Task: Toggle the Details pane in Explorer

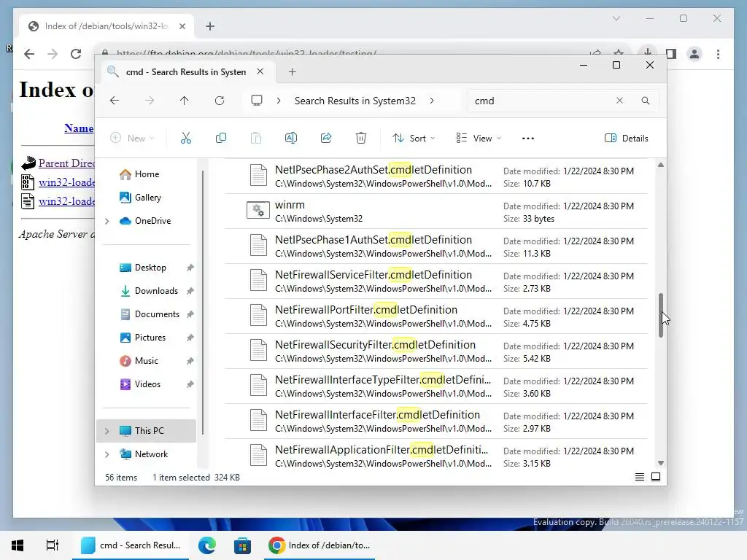Action: point(626,138)
